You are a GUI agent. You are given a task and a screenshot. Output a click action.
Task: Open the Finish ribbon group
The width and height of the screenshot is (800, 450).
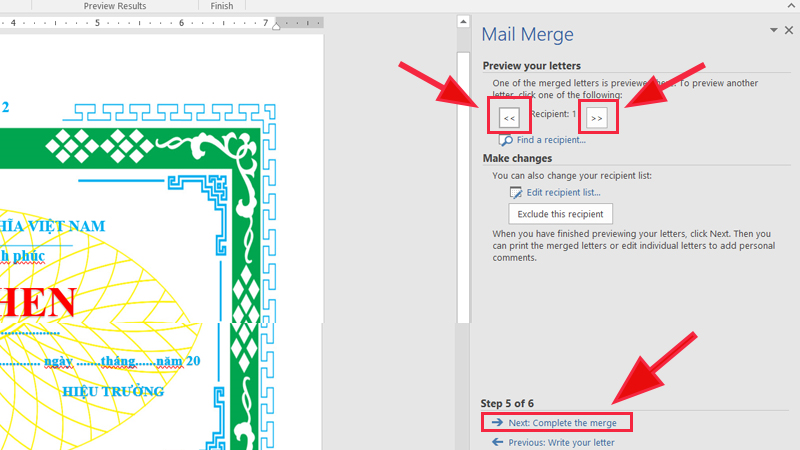[222, 6]
